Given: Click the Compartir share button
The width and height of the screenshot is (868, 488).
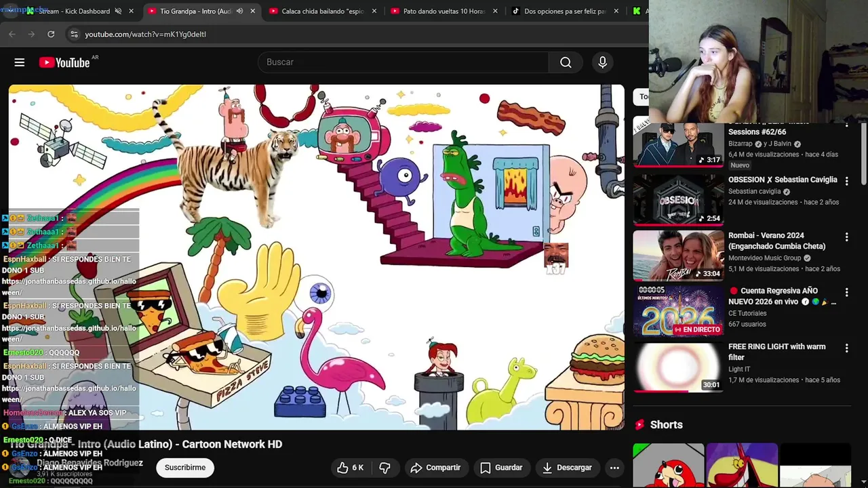Looking at the screenshot, I should pyautogui.click(x=435, y=468).
